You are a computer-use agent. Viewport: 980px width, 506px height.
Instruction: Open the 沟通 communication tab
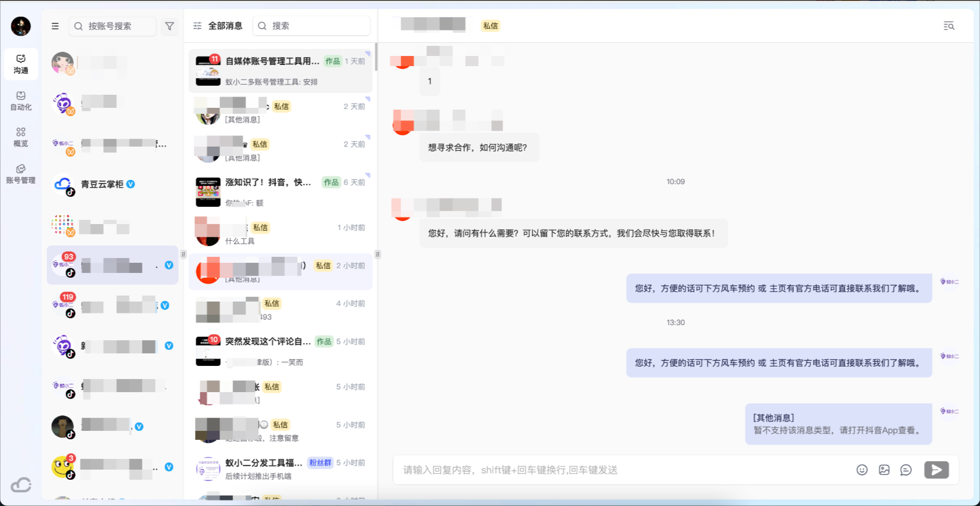click(x=21, y=64)
